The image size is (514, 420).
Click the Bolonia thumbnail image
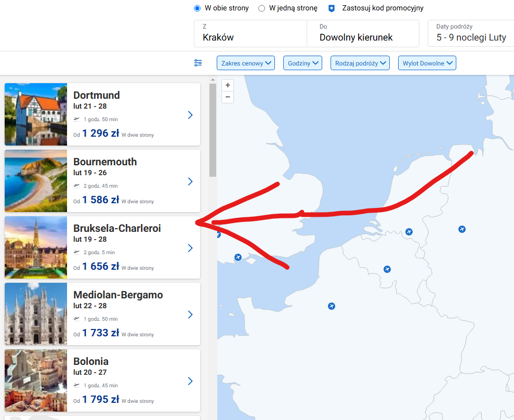click(36, 380)
